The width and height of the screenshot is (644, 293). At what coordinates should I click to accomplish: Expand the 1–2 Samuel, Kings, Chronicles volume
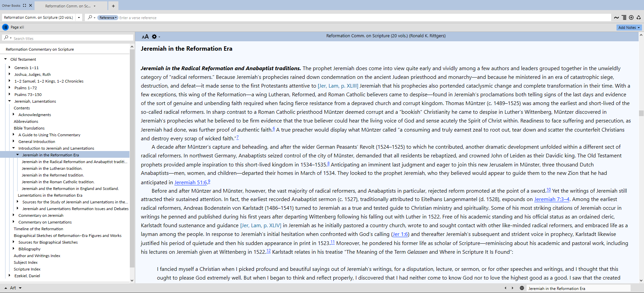[x=9, y=81]
